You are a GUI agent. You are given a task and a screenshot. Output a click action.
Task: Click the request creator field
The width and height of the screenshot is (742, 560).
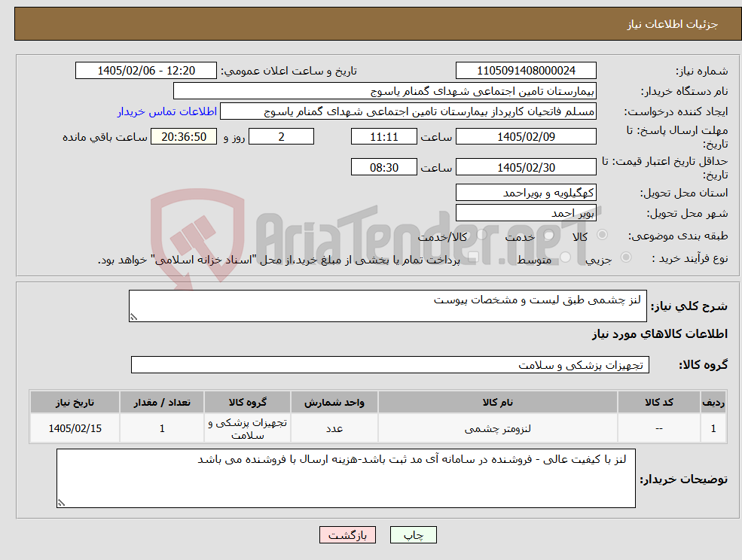pos(408,111)
